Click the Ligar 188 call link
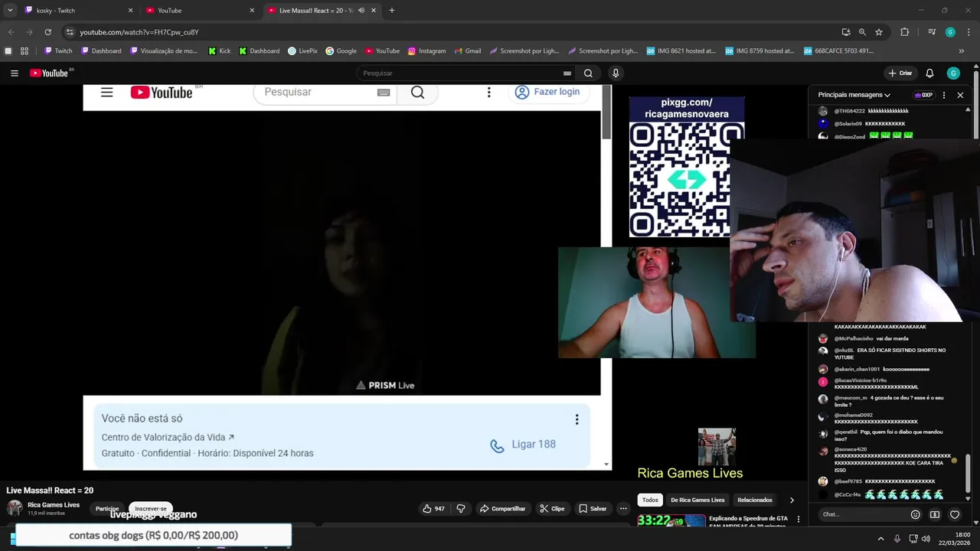Image resolution: width=980 pixels, height=551 pixels. 524,445
